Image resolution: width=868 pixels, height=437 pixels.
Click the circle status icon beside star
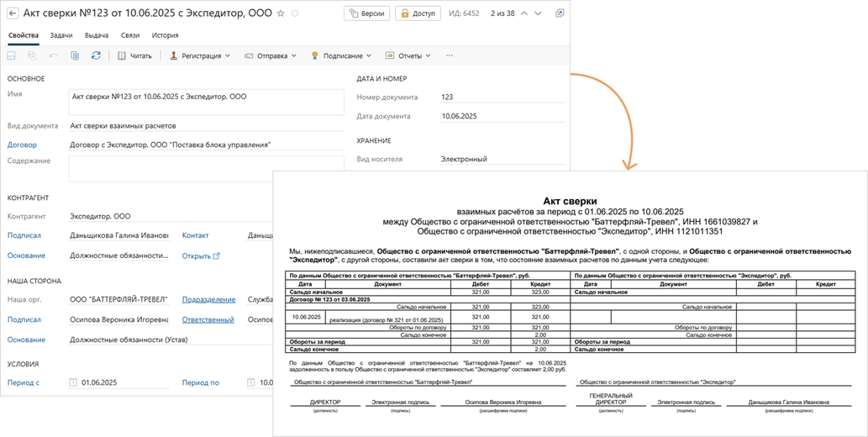click(x=295, y=13)
